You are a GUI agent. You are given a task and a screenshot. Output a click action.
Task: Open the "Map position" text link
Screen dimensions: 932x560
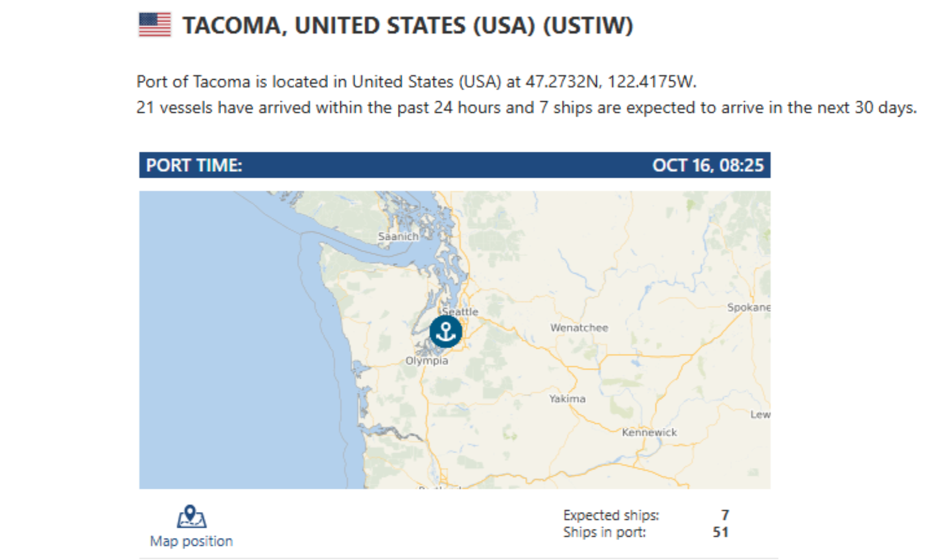pyautogui.click(x=191, y=541)
